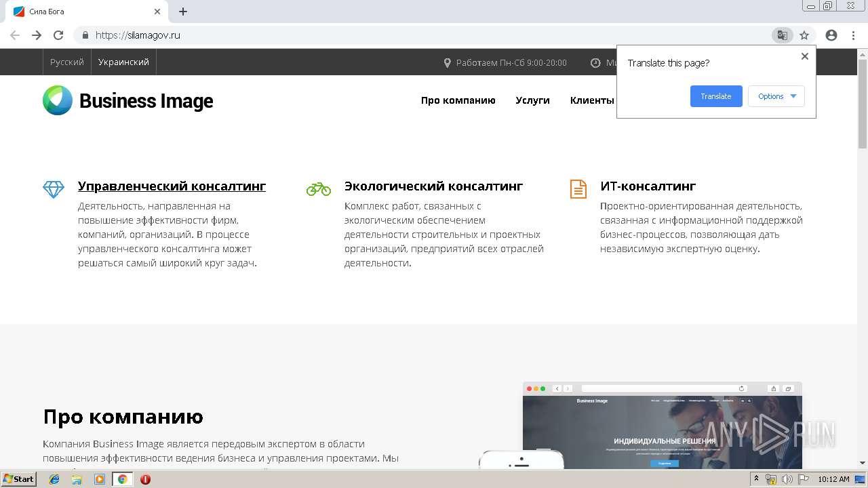Launch Internet Explorer from taskbar
This screenshot has width=868, height=488.
54,479
